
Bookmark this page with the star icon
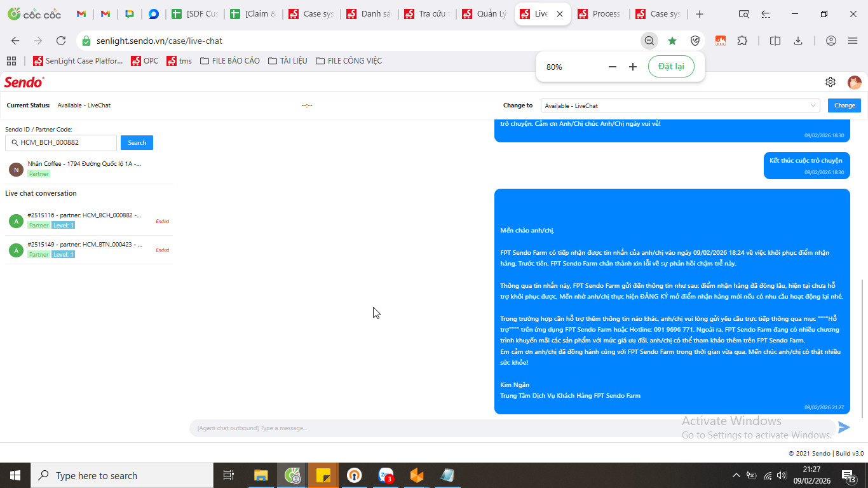pyautogui.click(x=672, y=41)
